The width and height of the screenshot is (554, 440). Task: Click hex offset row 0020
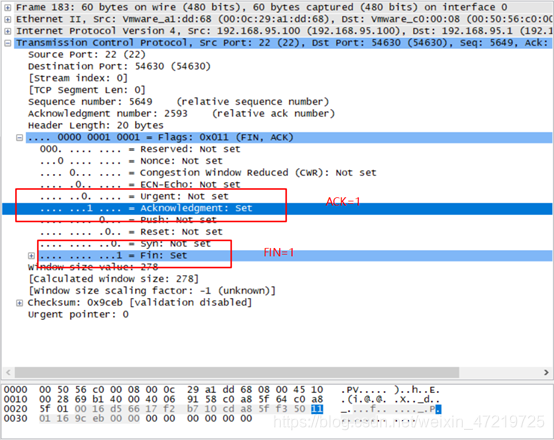[x=16, y=409]
